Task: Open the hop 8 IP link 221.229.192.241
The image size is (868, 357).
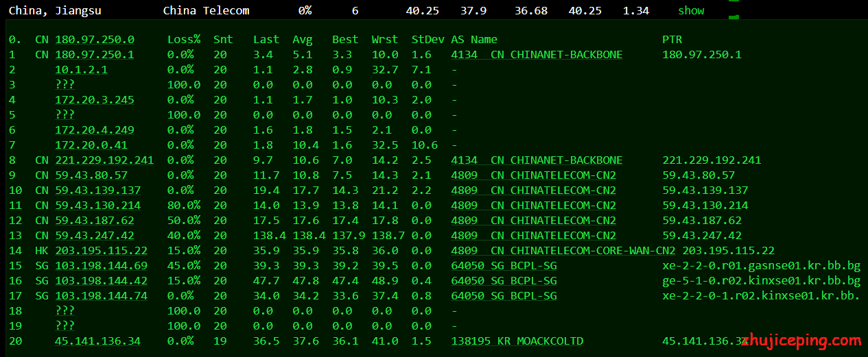Action: 104,160
